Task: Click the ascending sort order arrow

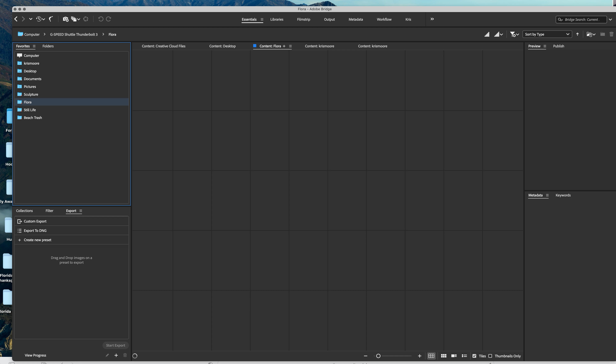Action: coord(577,34)
